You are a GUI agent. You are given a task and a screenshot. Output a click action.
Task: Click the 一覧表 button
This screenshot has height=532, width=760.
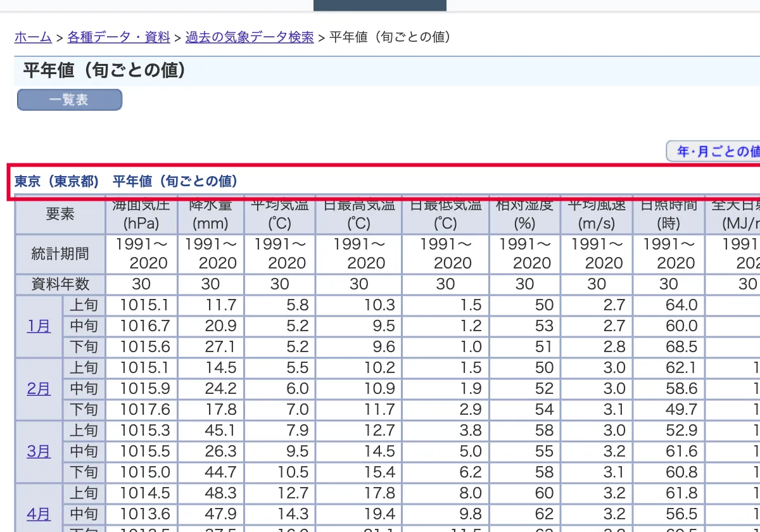point(70,100)
